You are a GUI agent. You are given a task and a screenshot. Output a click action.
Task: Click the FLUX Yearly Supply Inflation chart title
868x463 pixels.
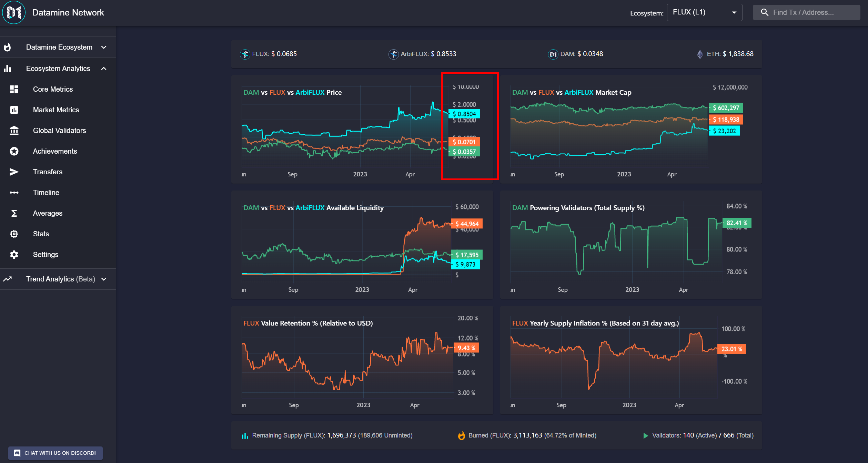click(595, 323)
